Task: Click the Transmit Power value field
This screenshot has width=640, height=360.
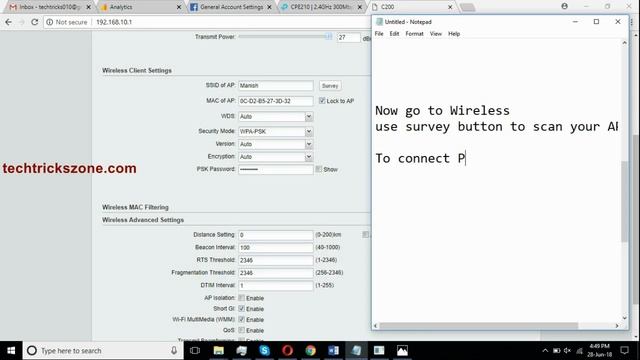Action: point(349,38)
